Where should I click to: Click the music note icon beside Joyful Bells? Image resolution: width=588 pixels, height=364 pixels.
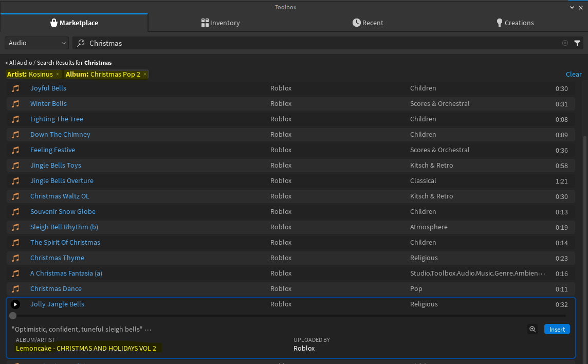(15, 88)
